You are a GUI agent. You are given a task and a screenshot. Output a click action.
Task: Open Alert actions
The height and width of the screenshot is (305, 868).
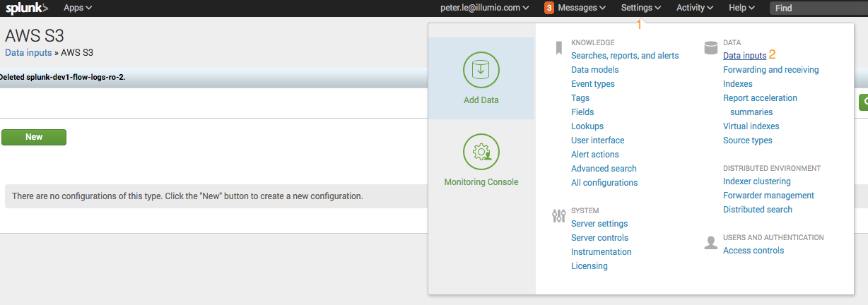coord(595,155)
